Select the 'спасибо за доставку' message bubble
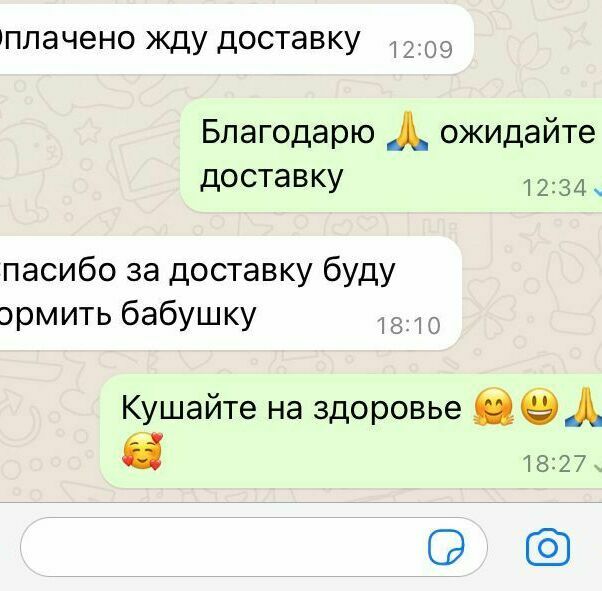The height and width of the screenshot is (591, 602). [230, 293]
